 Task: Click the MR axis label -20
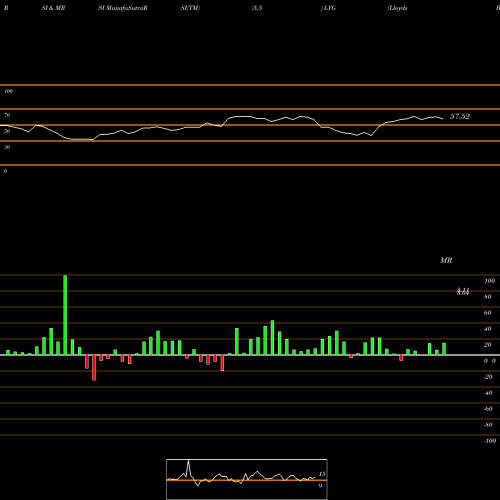tap(488, 377)
